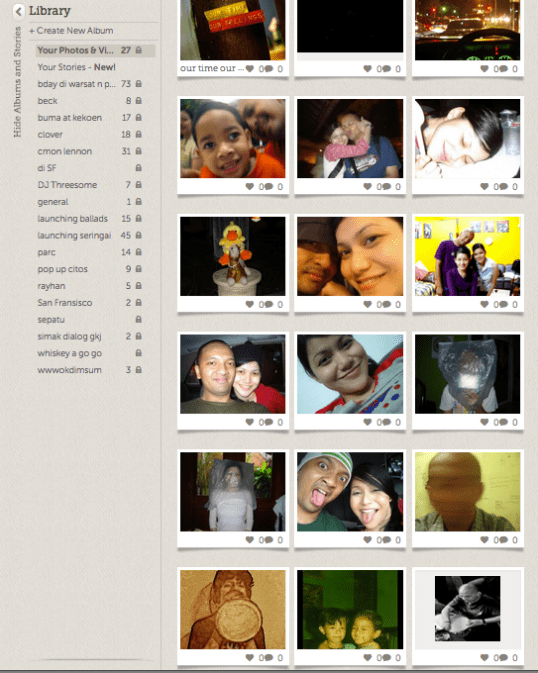Open the two kids green photo thumbnail
This screenshot has height=673, width=538.
click(350, 609)
